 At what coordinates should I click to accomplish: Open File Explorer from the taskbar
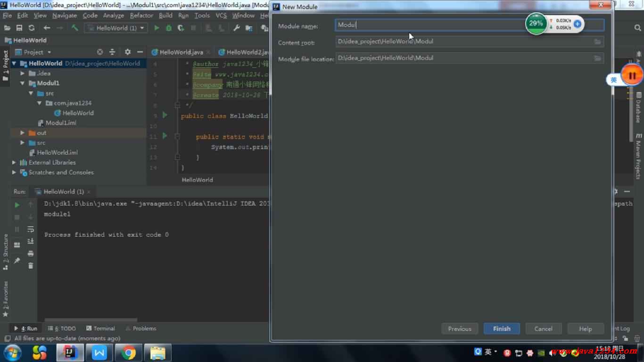(x=157, y=353)
